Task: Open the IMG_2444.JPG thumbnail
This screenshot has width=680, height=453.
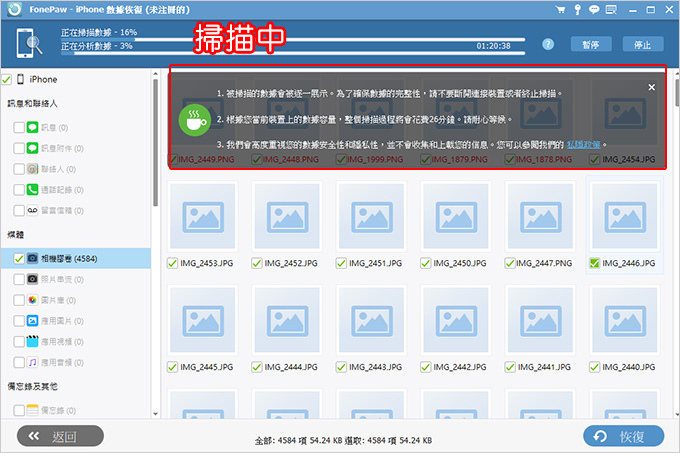Action: pos(288,320)
